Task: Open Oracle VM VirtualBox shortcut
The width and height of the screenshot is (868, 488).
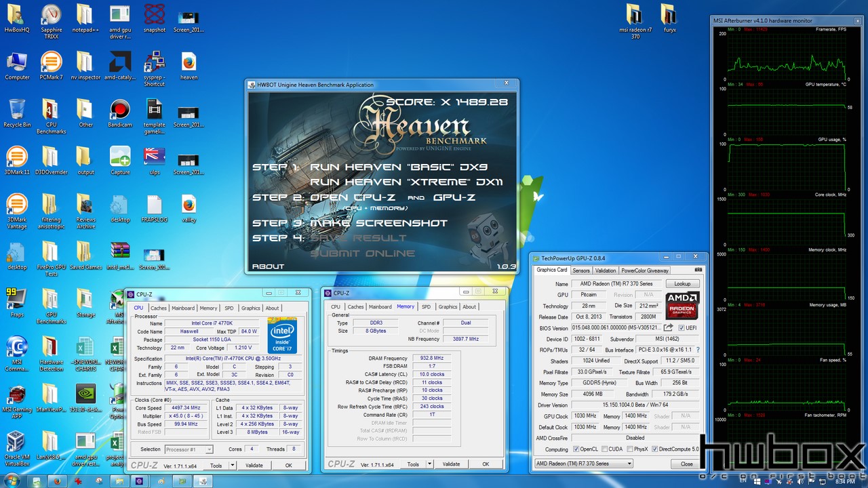Action: click(17, 449)
